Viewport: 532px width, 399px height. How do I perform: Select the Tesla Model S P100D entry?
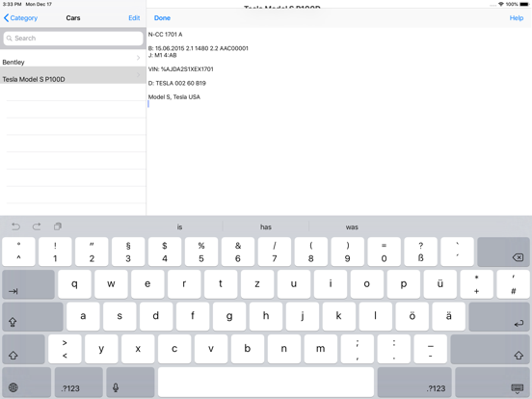[73, 75]
